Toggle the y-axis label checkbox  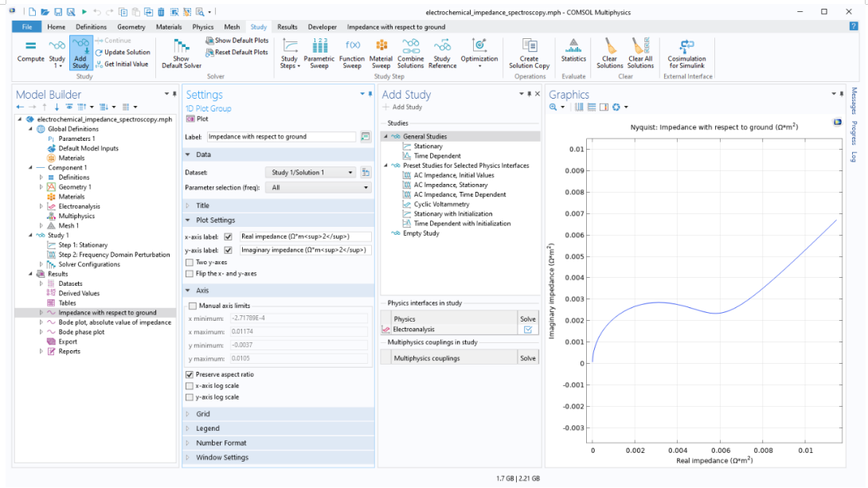coord(228,250)
